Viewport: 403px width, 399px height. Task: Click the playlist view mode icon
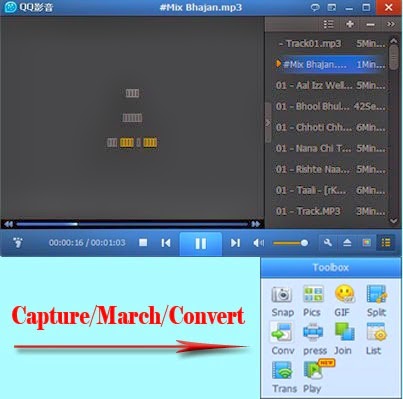point(328,24)
